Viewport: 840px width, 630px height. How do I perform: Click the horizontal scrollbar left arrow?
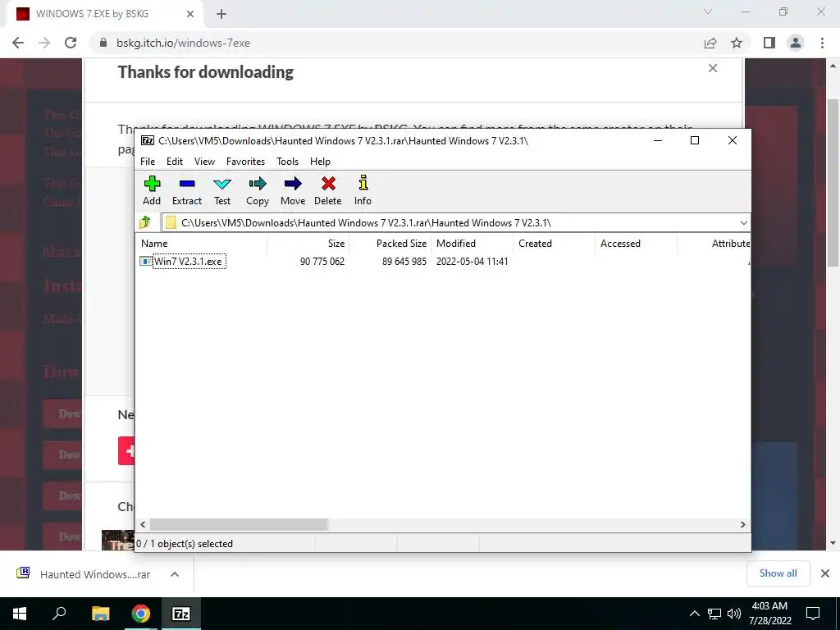point(143,524)
